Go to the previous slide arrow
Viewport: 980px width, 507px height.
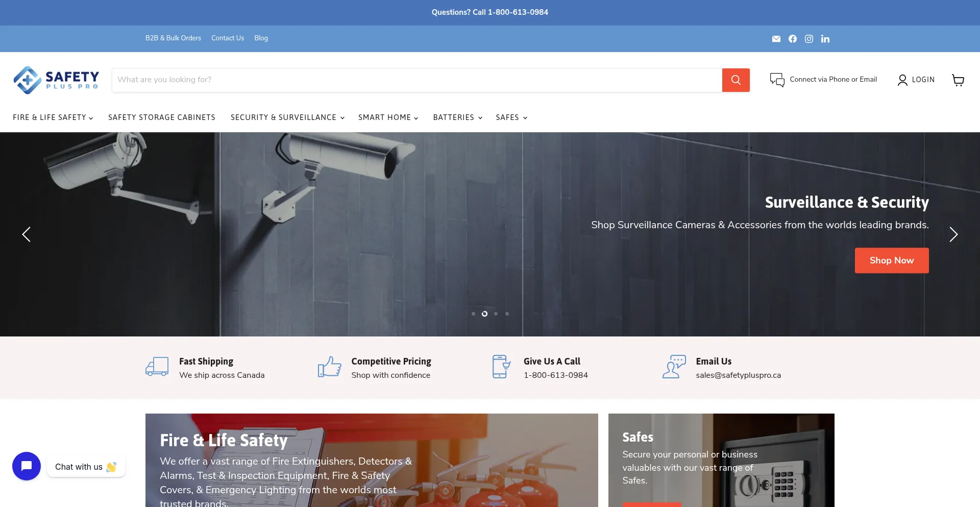coord(27,234)
